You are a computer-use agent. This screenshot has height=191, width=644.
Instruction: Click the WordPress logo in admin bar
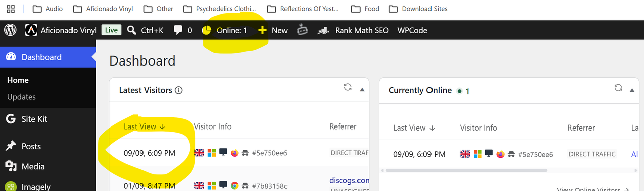point(11,30)
